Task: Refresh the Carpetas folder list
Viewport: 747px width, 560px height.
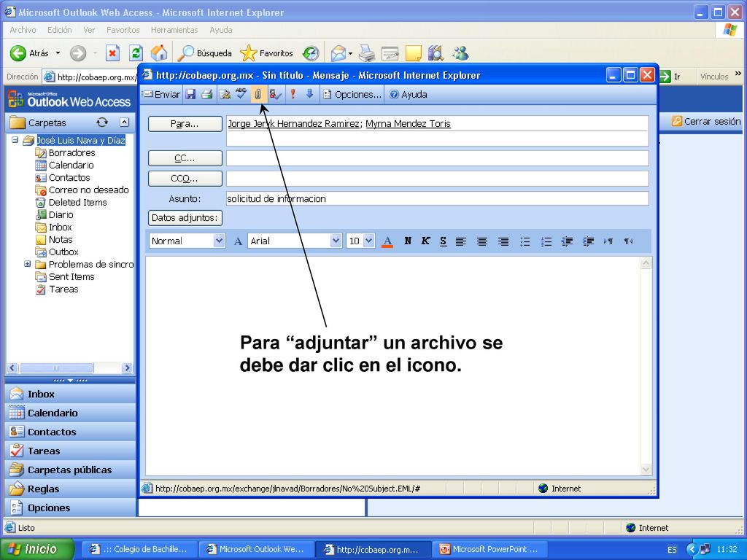Action: 102,122
